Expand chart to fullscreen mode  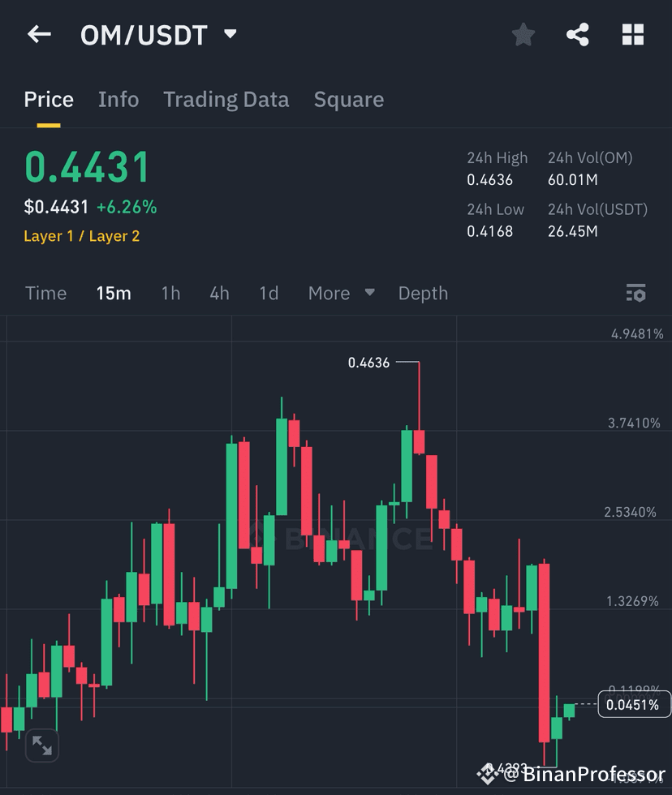click(41, 745)
